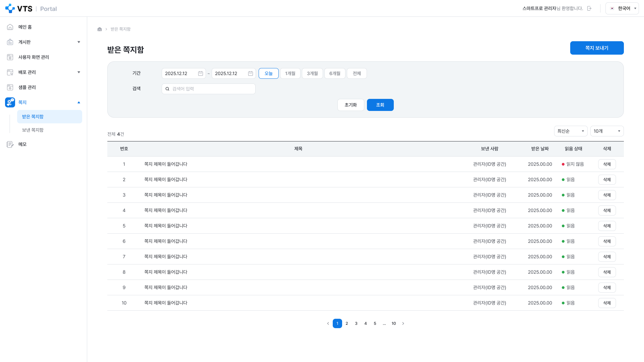The width and height of the screenshot is (644, 362).
Task: Select 보낸 쪽지함 submenu item
Action: [50, 130]
